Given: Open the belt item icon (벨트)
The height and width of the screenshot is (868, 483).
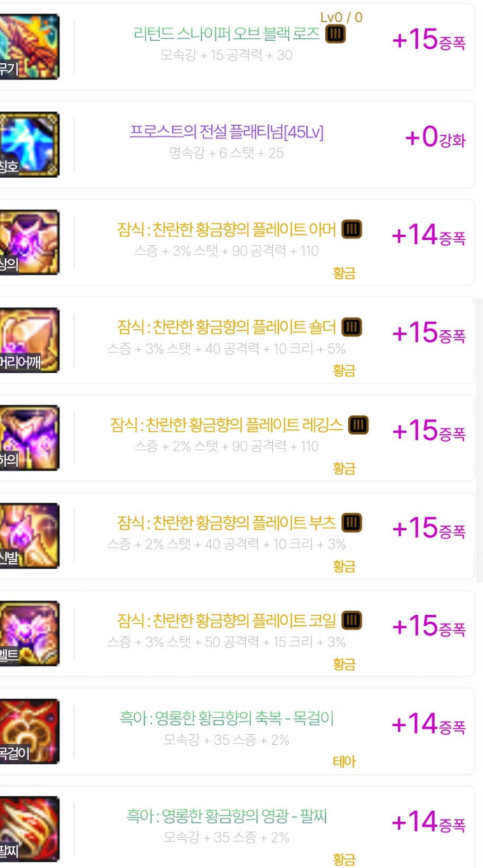Looking at the screenshot, I should point(29,633).
